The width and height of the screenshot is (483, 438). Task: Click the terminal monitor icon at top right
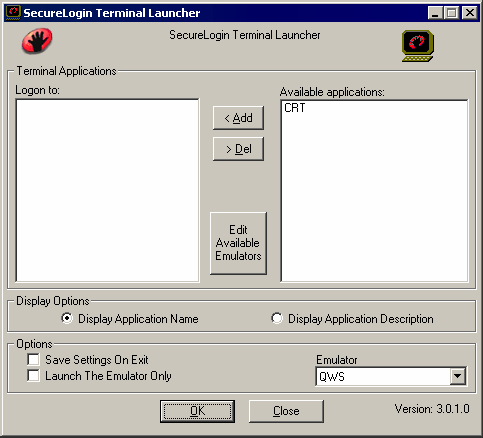coord(418,46)
